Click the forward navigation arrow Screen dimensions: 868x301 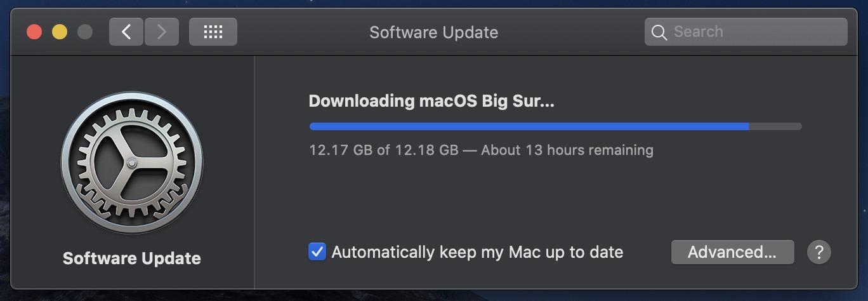click(x=162, y=32)
